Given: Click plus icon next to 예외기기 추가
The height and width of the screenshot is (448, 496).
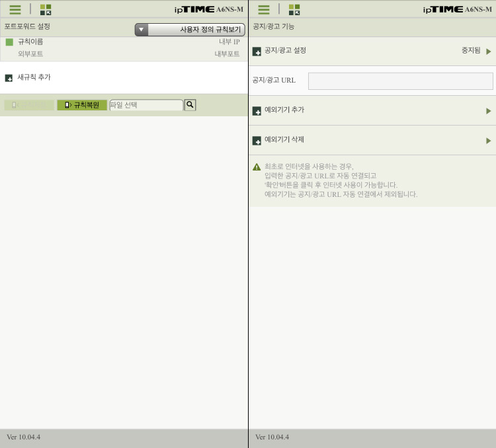Looking at the screenshot, I should [257, 111].
